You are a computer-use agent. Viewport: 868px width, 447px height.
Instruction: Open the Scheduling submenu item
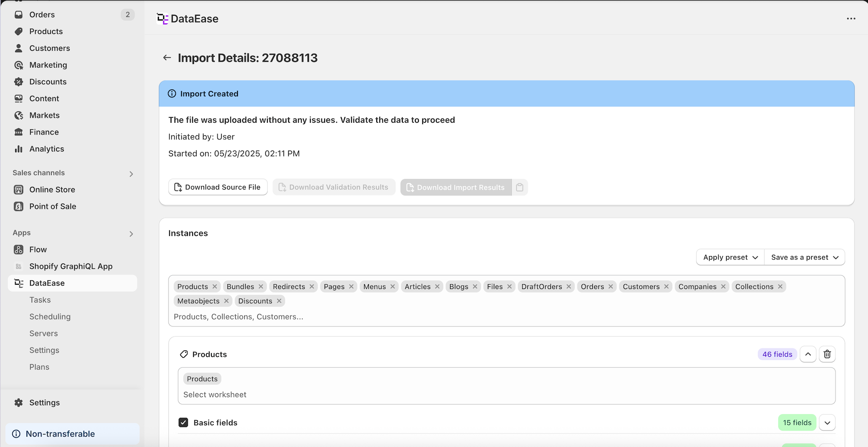(x=50, y=317)
